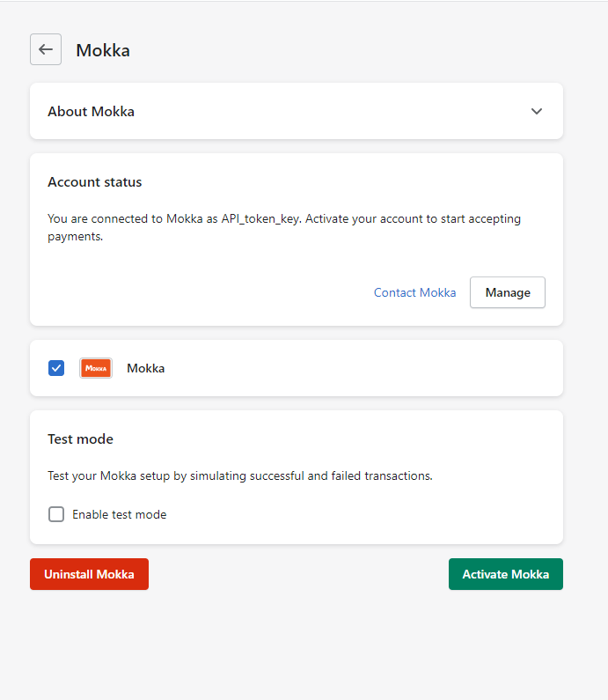Click the About Mokka section title
This screenshot has height=700, width=608.
coord(91,112)
